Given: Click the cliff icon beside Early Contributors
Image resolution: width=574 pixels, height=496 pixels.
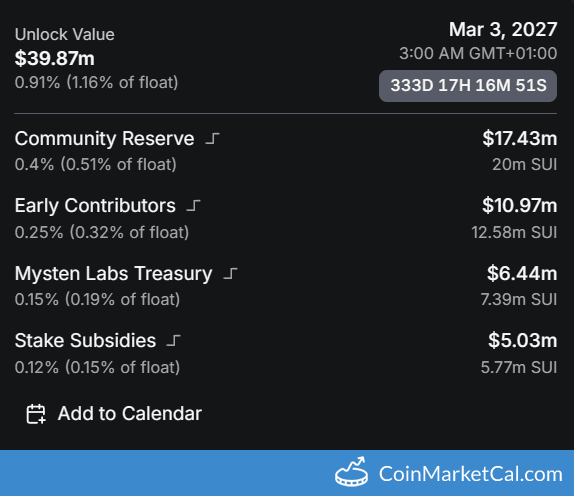Looking at the screenshot, I should (193, 206).
